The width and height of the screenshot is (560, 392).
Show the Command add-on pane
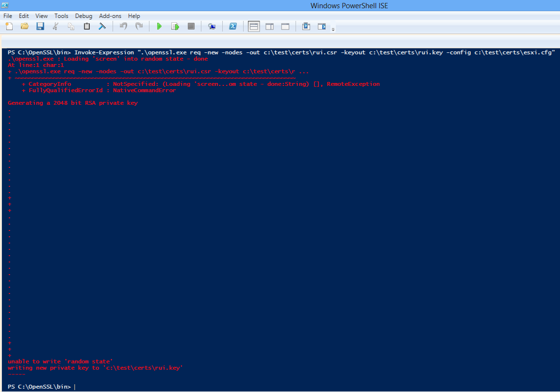point(322,26)
